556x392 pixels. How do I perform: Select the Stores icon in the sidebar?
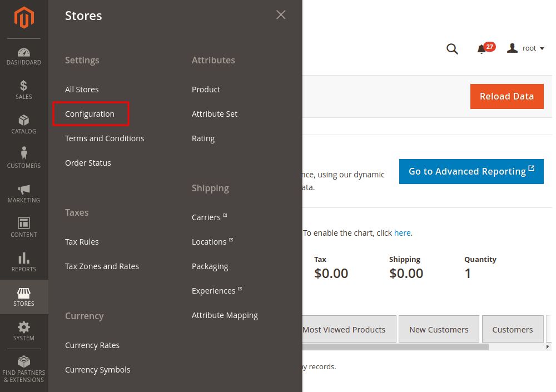[23, 297]
